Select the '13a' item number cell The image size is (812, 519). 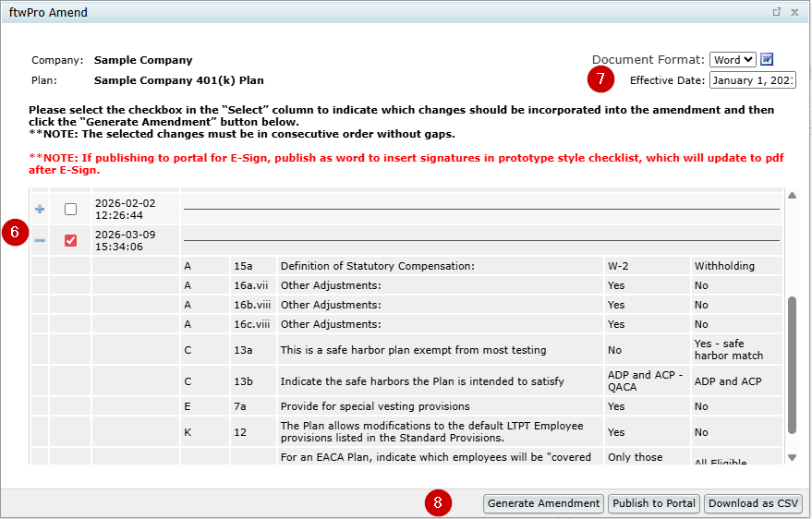point(253,350)
